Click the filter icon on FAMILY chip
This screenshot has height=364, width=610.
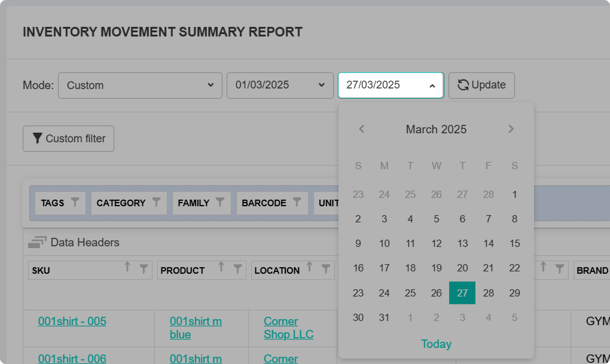click(220, 202)
